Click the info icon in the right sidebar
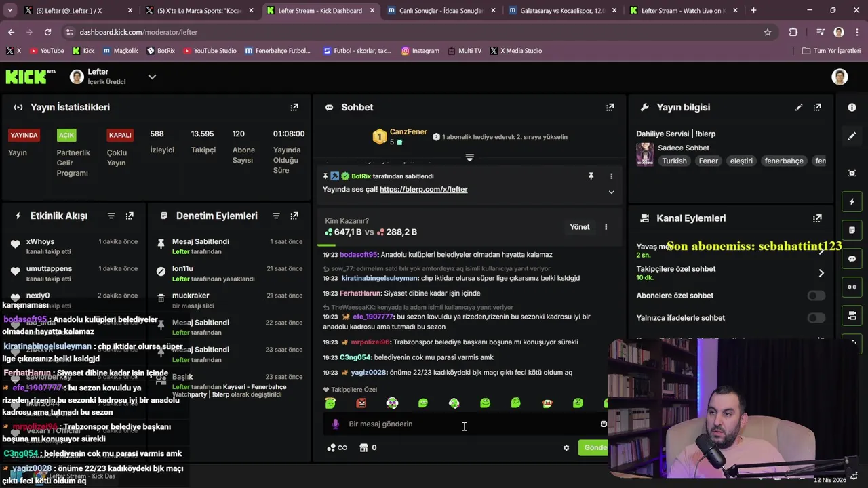This screenshot has width=868, height=488. coord(852,107)
